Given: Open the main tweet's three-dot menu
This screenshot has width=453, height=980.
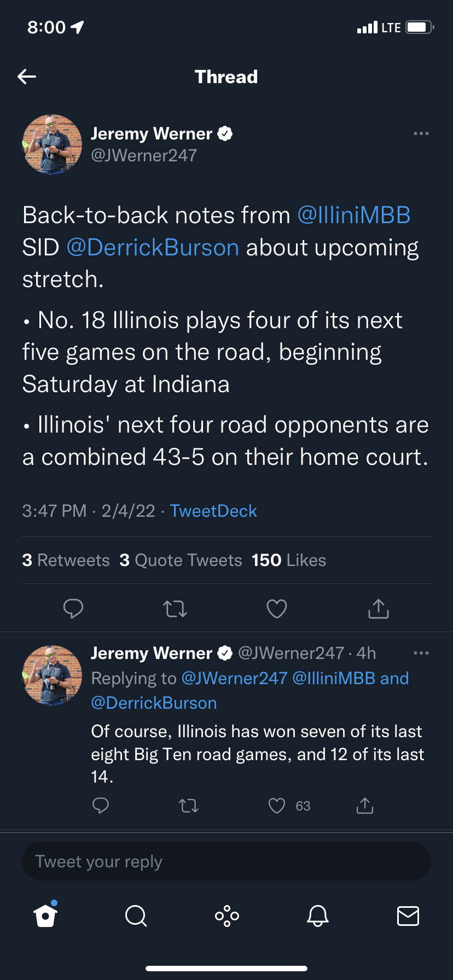Looking at the screenshot, I should click(x=421, y=133).
